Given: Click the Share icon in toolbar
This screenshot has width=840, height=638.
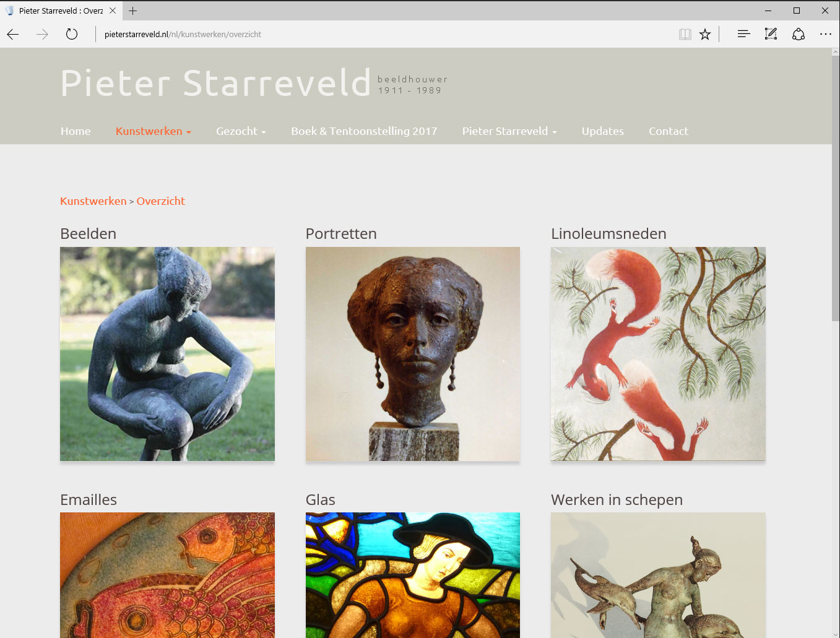Looking at the screenshot, I should [x=799, y=35].
